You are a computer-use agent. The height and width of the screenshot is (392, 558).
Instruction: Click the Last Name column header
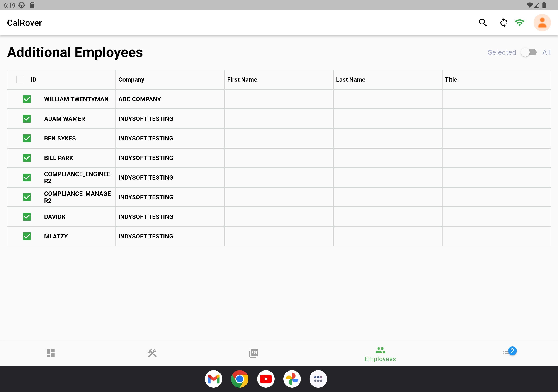click(350, 79)
